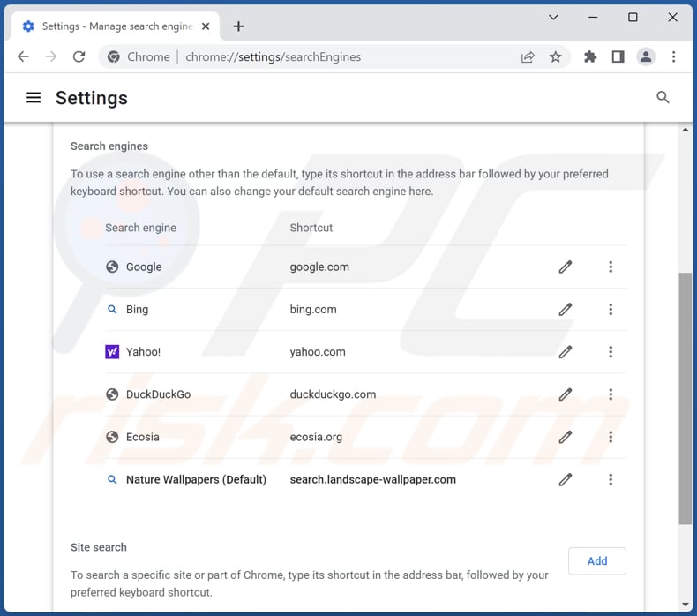Image resolution: width=697 pixels, height=616 pixels.
Task: Edit the Nature Wallpapers search engine entry
Action: point(565,479)
